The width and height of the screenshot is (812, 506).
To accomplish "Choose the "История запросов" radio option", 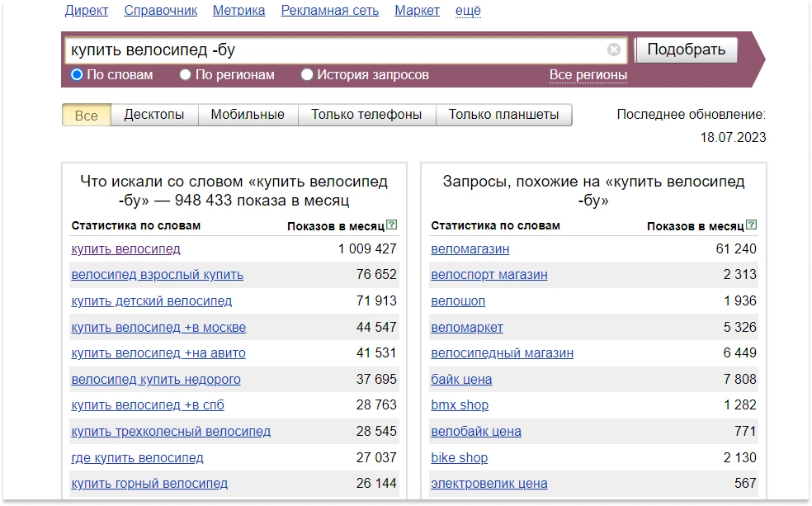I will pyautogui.click(x=307, y=75).
